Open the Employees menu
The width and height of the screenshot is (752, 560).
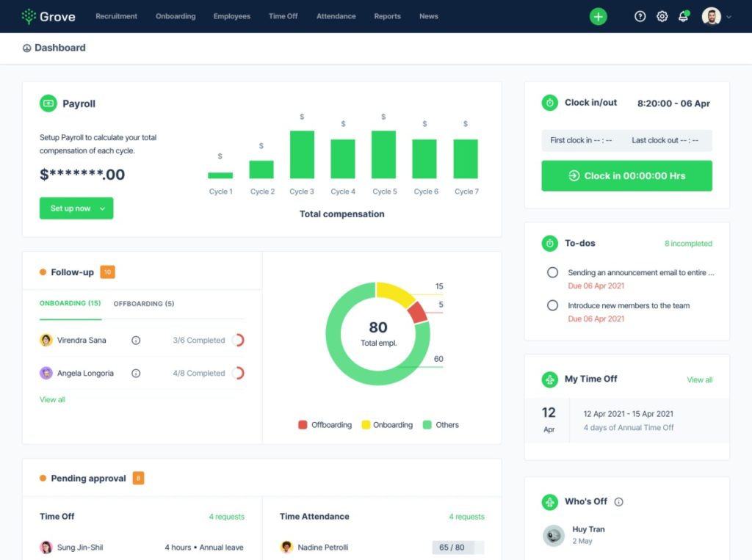(231, 16)
